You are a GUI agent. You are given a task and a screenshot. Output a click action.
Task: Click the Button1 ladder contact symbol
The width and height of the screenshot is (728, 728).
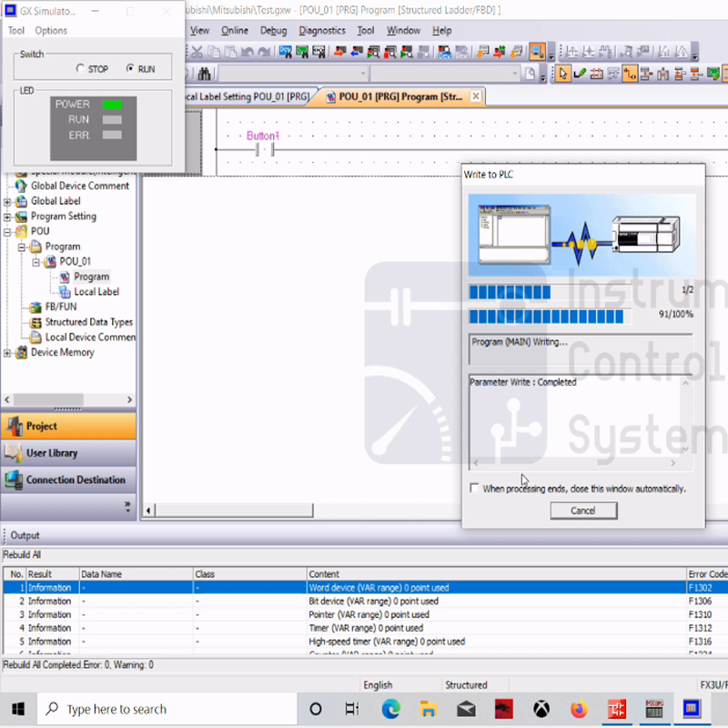tap(263, 150)
